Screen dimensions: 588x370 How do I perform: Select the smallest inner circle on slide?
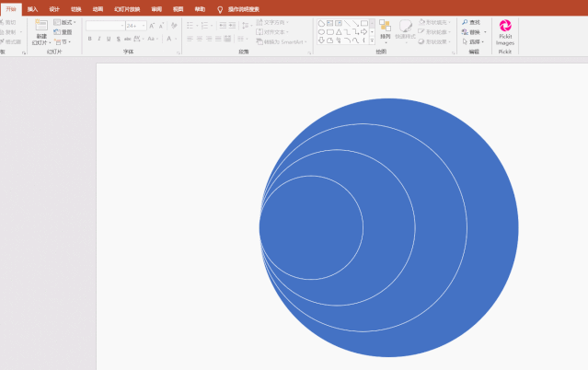(313, 226)
